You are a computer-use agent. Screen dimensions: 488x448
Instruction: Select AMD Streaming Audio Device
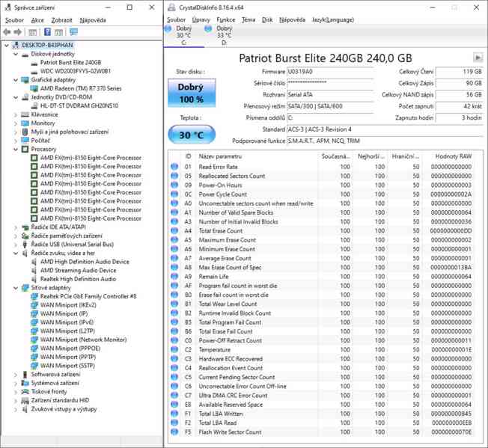(78, 271)
